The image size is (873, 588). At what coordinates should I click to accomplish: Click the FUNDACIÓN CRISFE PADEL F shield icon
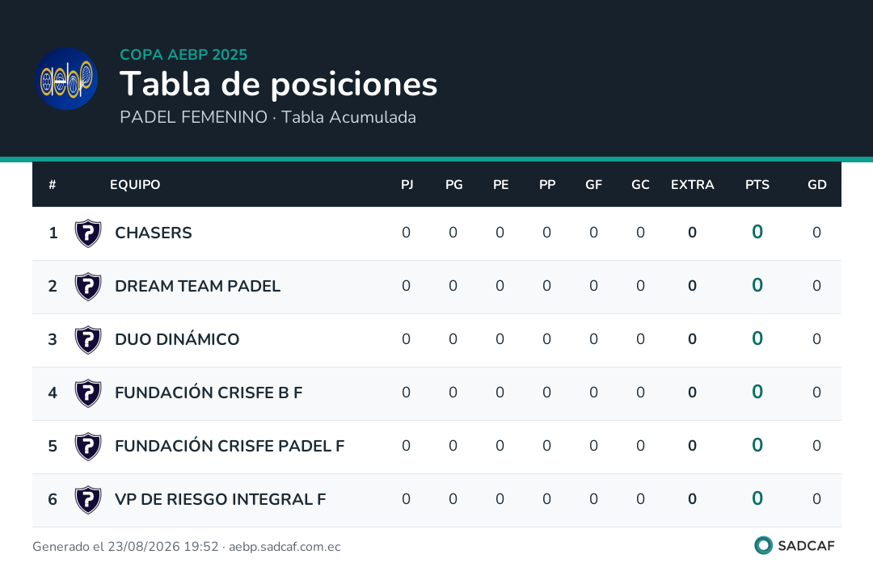click(88, 447)
